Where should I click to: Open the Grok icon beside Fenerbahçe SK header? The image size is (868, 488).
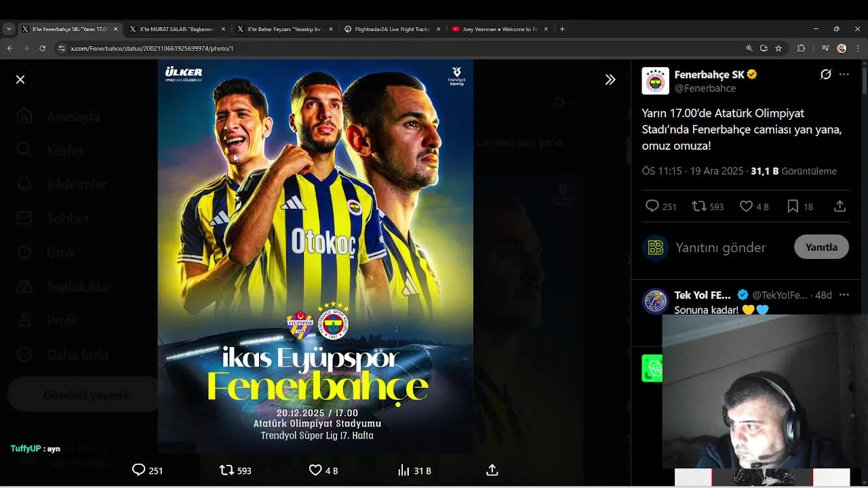click(x=825, y=75)
